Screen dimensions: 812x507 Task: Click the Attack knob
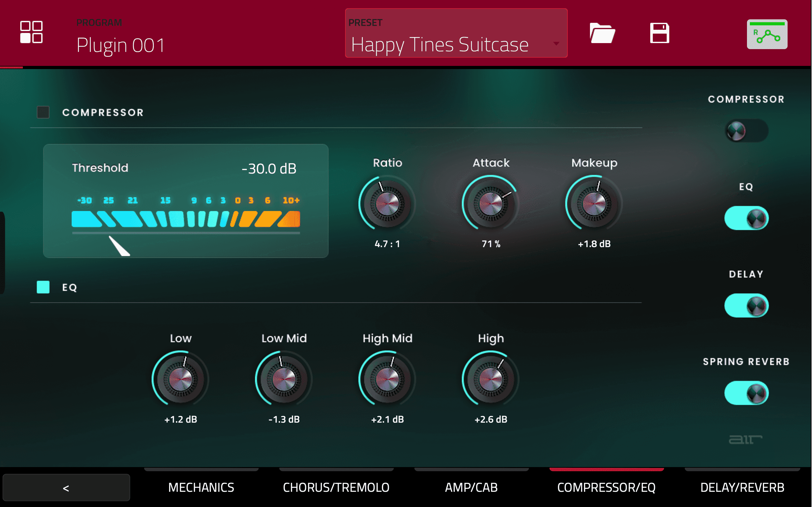pos(491,203)
